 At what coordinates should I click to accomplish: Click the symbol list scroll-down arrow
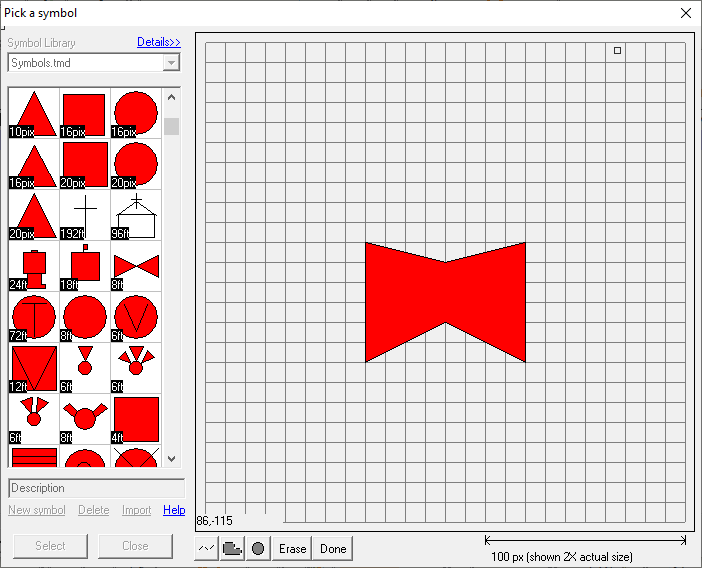coord(171,459)
